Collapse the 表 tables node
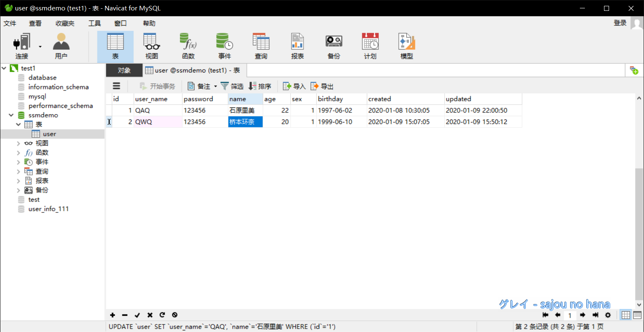The height and width of the screenshot is (332, 644). (18, 124)
